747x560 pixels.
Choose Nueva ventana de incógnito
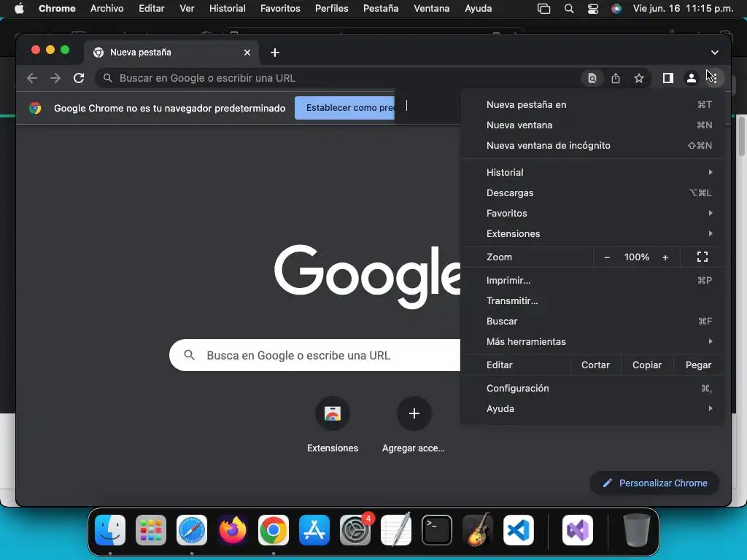pos(592,146)
